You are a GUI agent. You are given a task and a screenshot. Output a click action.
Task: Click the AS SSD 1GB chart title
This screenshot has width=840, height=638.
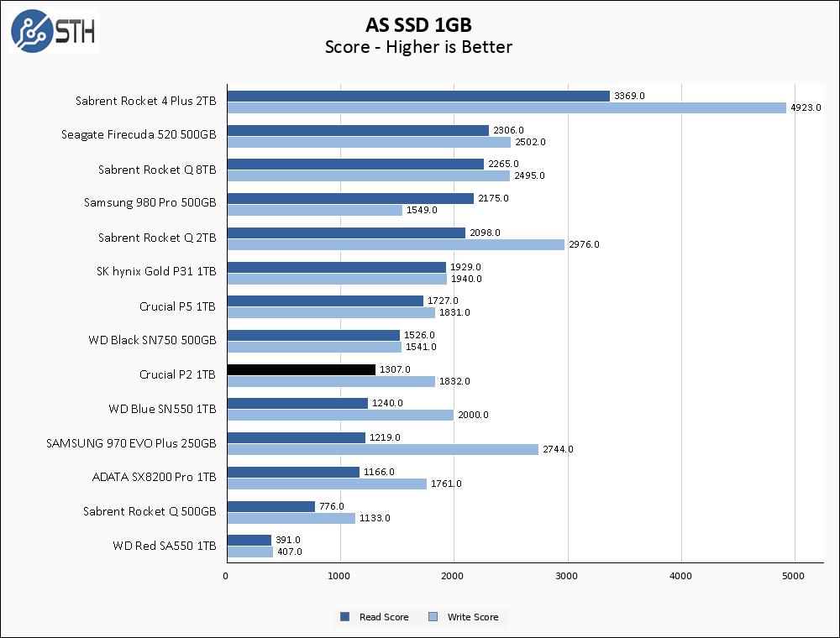tap(418, 24)
